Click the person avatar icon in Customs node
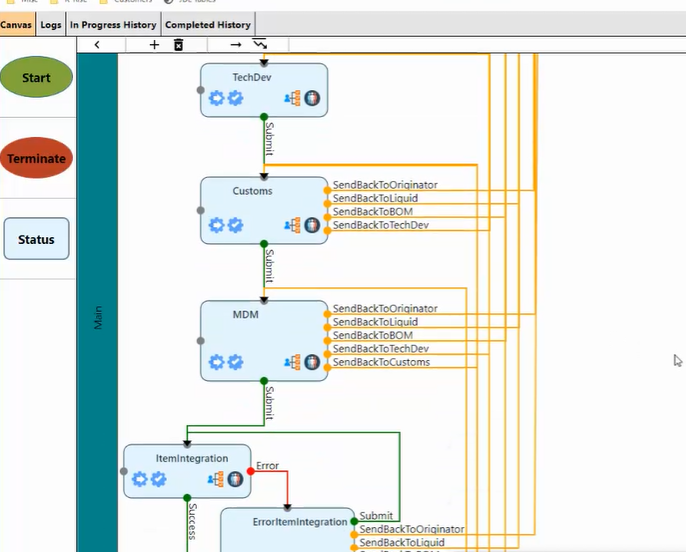The image size is (686, 552). (312, 225)
